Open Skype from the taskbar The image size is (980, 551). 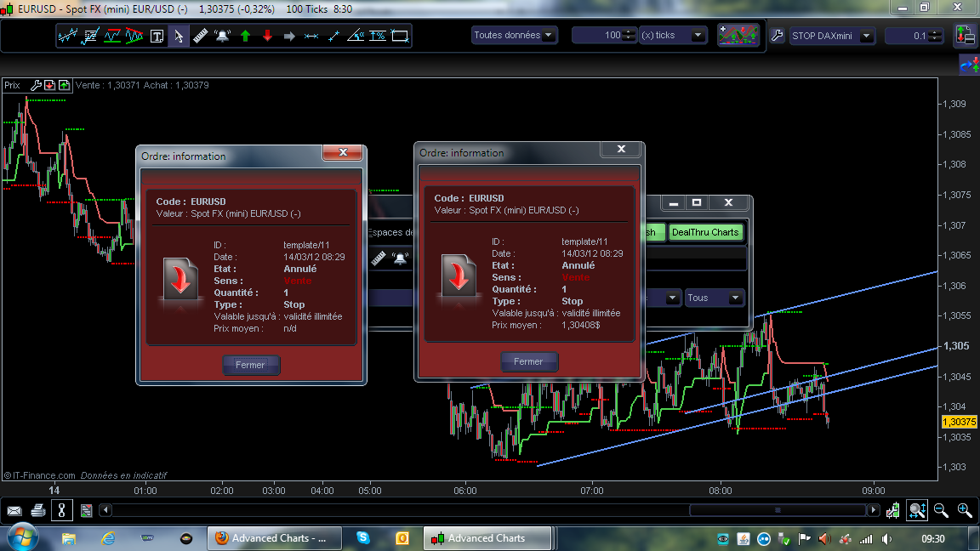click(x=363, y=538)
